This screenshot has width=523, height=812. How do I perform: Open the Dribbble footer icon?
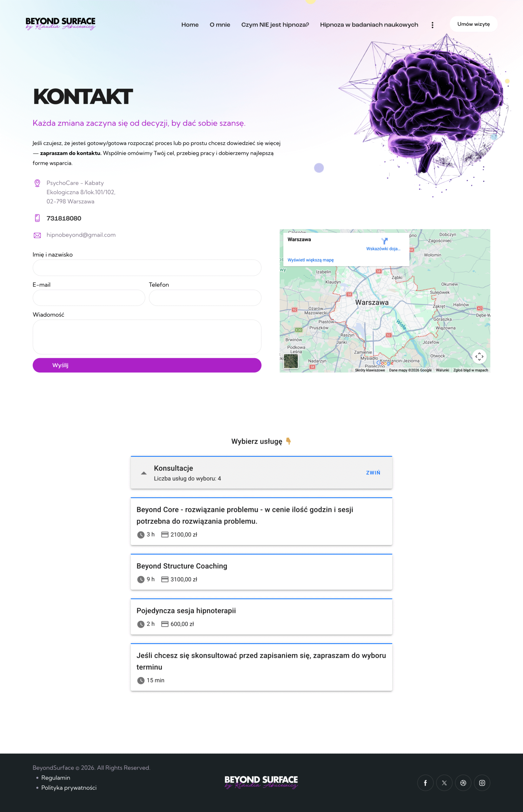click(x=463, y=783)
